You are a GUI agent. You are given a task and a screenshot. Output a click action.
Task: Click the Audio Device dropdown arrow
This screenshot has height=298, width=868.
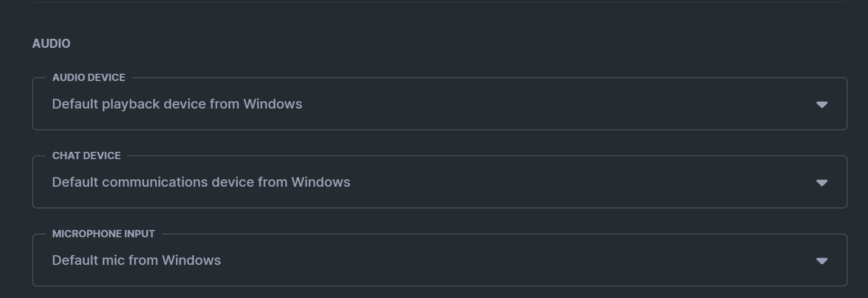tap(821, 105)
